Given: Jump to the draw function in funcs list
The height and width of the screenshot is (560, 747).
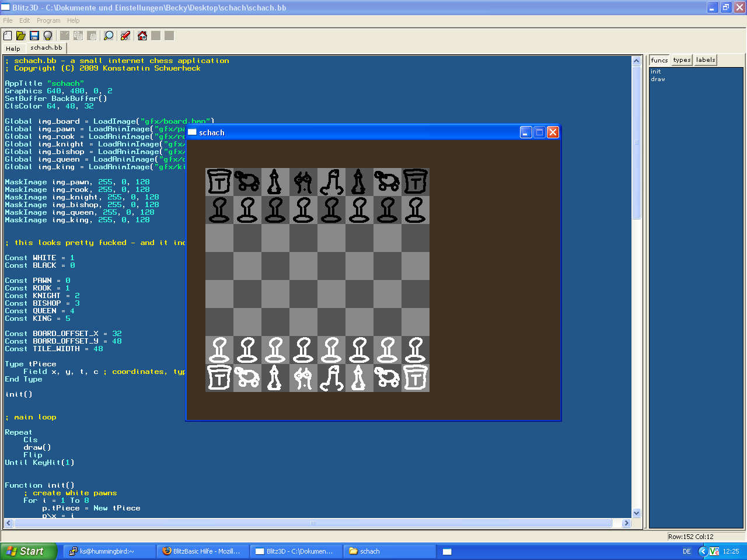Looking at the screenshot, I should [x=658, y=79].
